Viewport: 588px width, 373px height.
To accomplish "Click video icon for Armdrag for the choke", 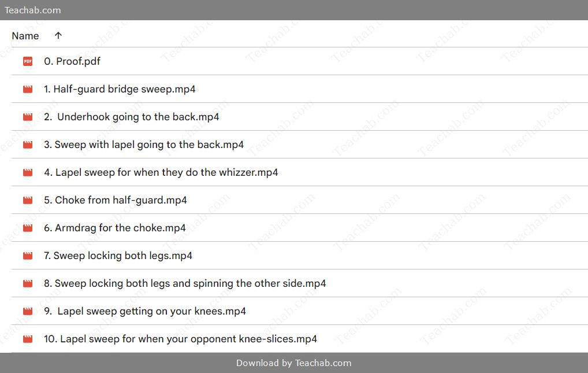I will (x=28, y=228).
